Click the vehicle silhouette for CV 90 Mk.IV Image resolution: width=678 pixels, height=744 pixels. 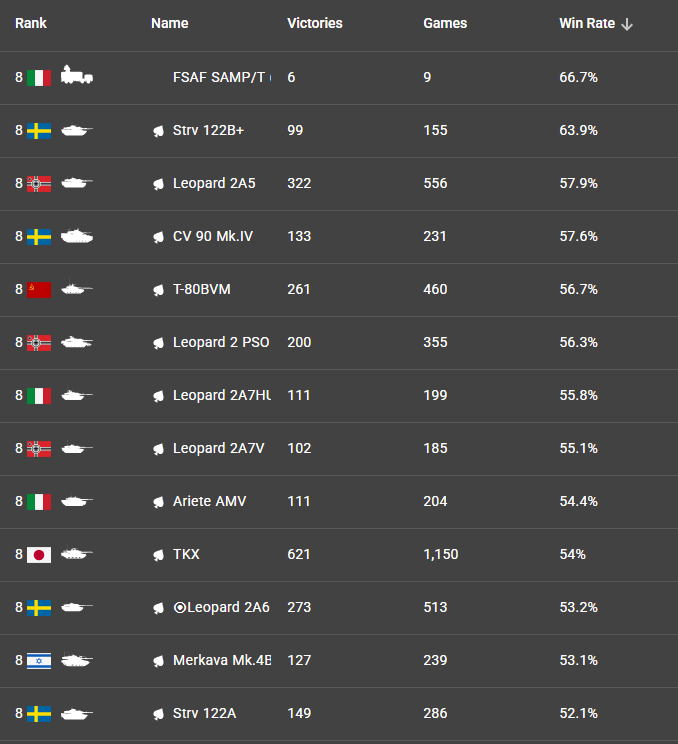77,236
